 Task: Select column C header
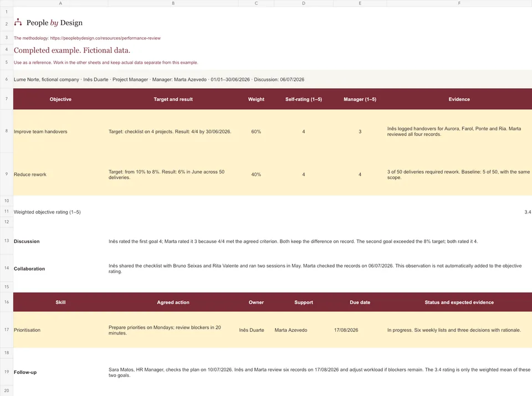pyautogui.click(x=256, y=3)
